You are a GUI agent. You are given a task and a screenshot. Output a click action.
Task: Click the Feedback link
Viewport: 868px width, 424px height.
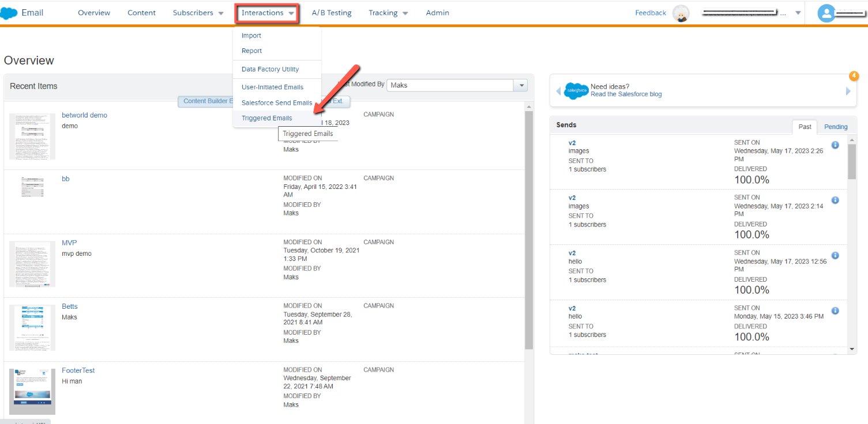(x=651, y=13)
